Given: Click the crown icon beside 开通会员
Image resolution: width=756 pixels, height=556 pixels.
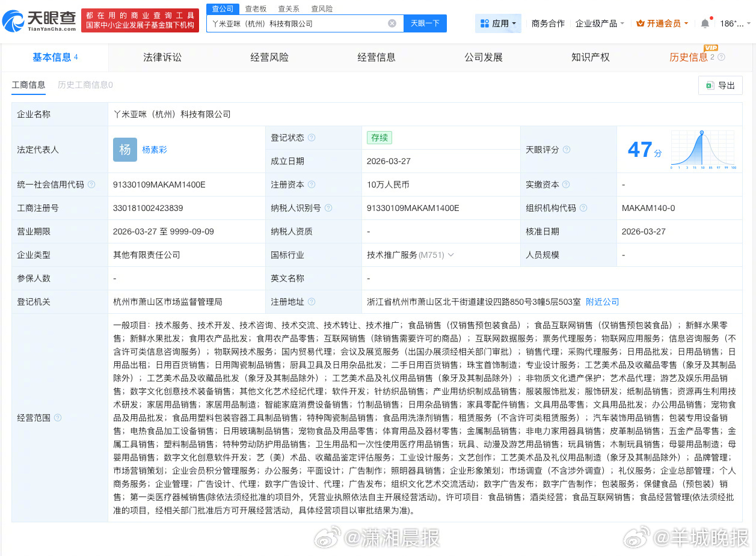Looking at the screenshot, I should [x=640, y=23].
